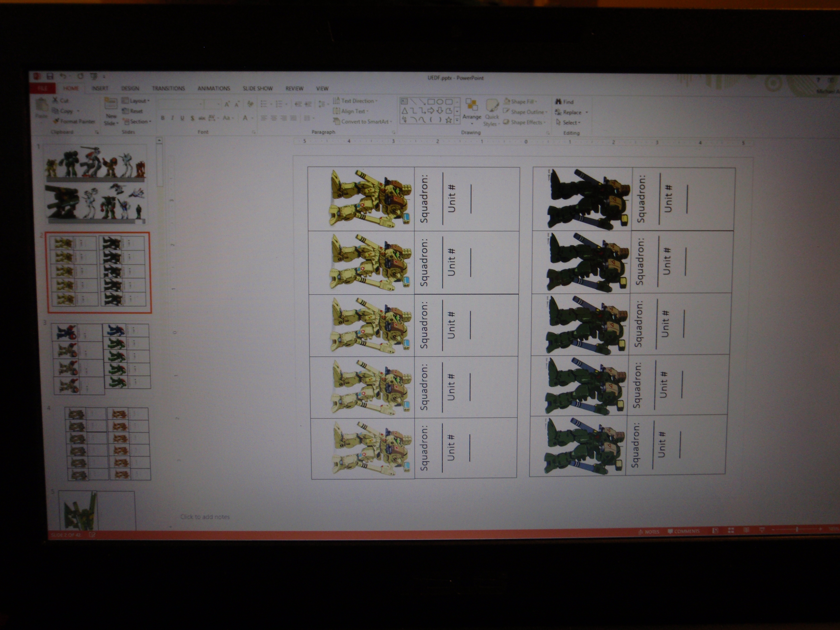Increase font size
The width and height of the screenshot is (840, 630).
(227, 104)
